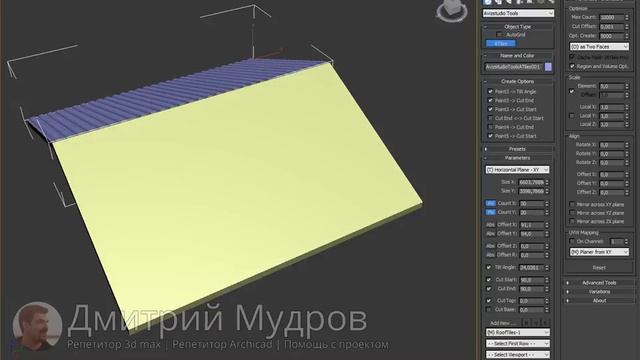Open the Select First Row dropdown
The width and height of the screenshot is (640, 360).
pyautogui.click(x=518, y=344)
